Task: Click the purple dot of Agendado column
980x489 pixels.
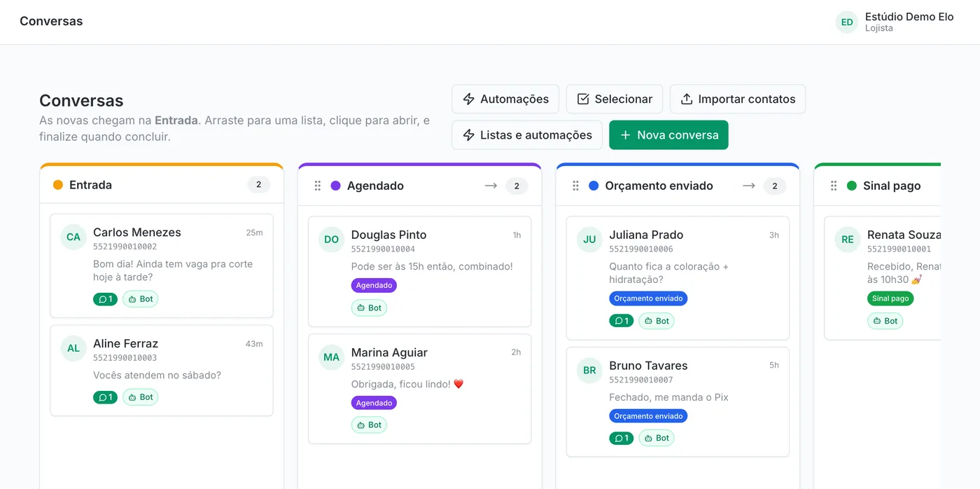Action: tap(335, 186)
